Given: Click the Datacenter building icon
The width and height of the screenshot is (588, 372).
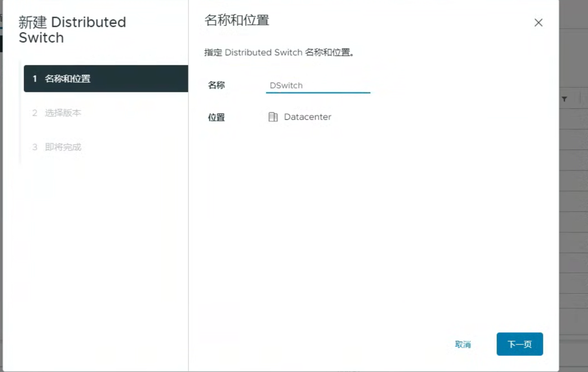Looking at the screenshot, I should (273, 117).
